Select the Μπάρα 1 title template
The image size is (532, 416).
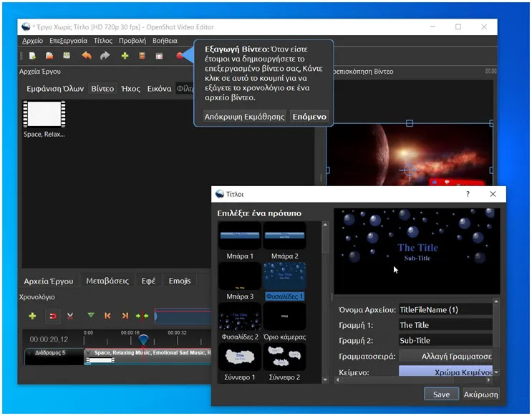[x=240, y=241]
